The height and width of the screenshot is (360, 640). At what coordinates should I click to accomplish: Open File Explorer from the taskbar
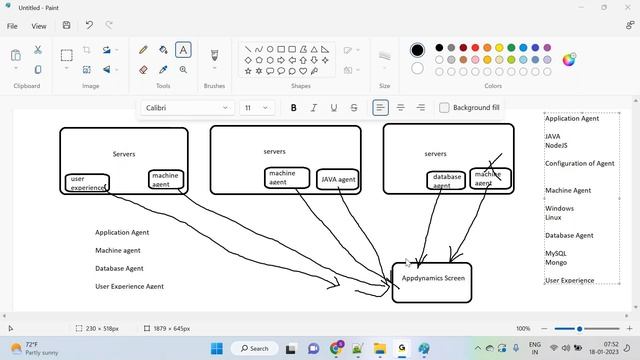coord(380,349)
